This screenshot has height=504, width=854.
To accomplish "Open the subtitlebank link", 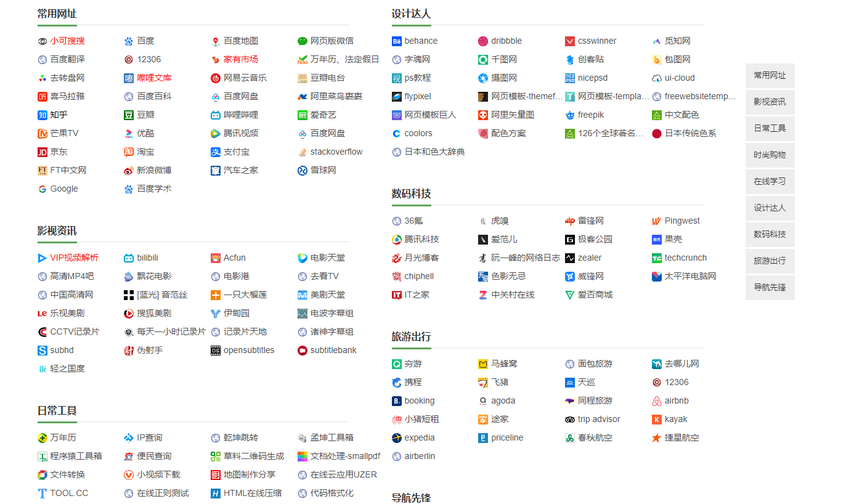I will tap(333, 351).
